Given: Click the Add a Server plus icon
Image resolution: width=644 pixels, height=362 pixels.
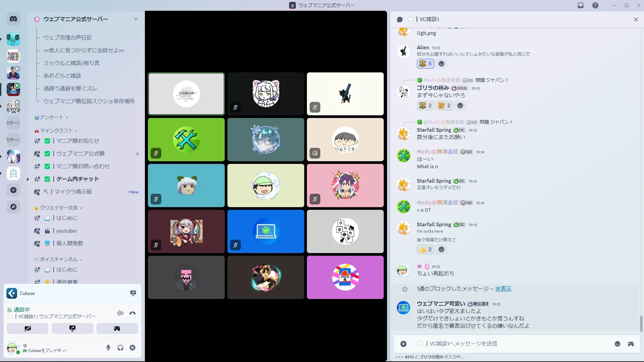Looking at the screenshot, I should tap(13, 190).
